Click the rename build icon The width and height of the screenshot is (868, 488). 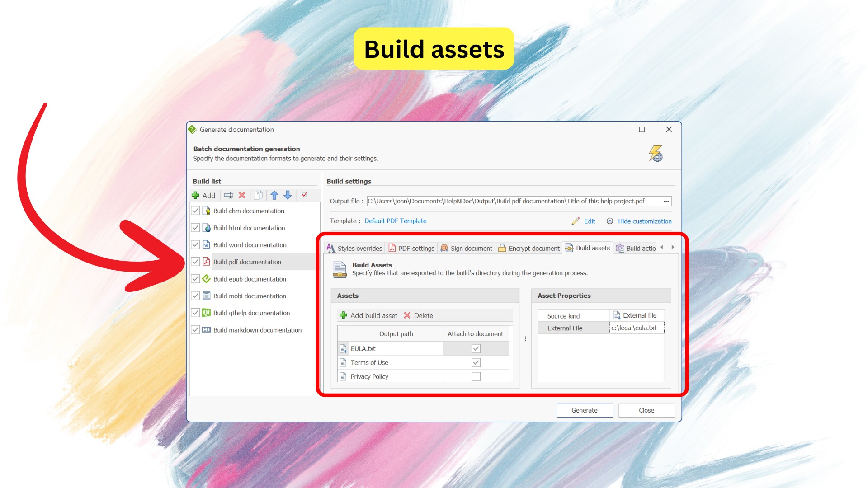pyautogui.click(x=229, y=195)
